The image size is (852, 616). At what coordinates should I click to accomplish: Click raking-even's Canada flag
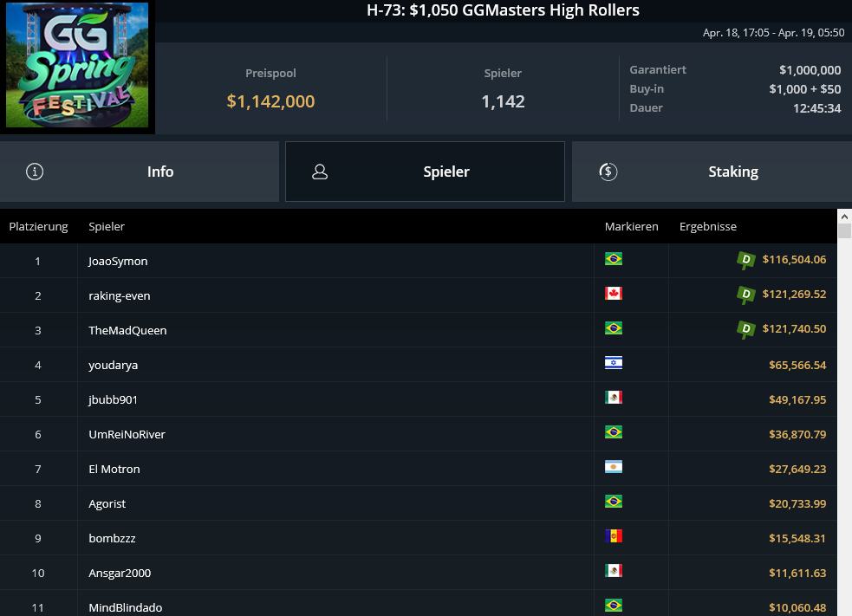pyautogui.click(x=614, y=294)
